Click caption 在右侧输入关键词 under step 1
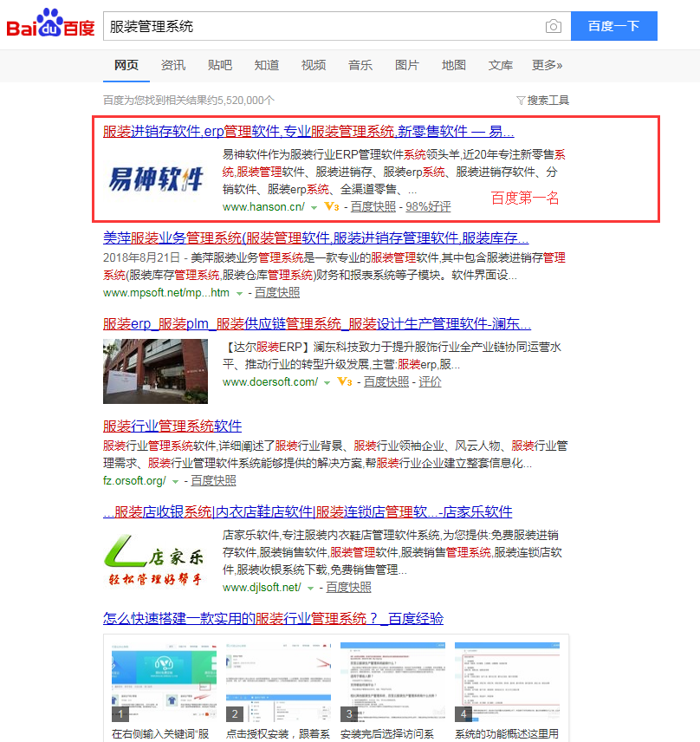This screenshot has height=742, width=700. click(x=160, y=734)
